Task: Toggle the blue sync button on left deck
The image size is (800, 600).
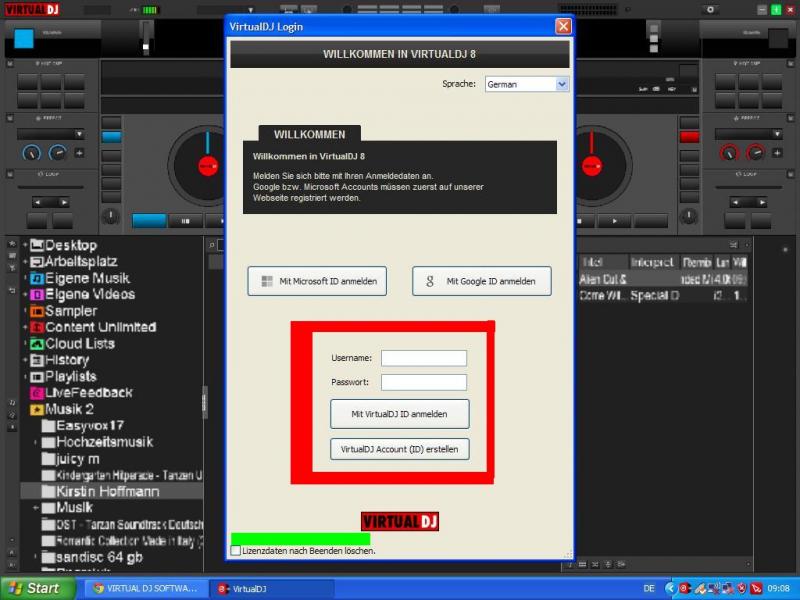Action: (111, 137)
